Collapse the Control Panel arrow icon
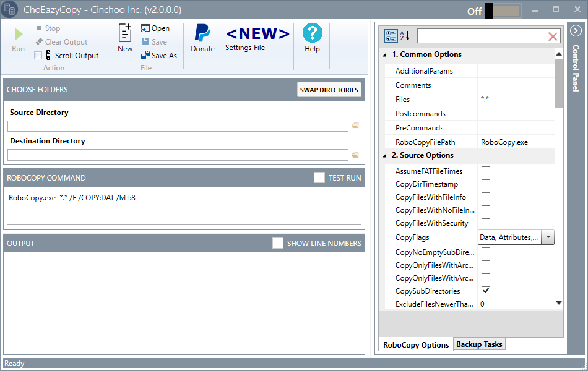This screenshot has height=371, width=588. [x=576, y=31]
